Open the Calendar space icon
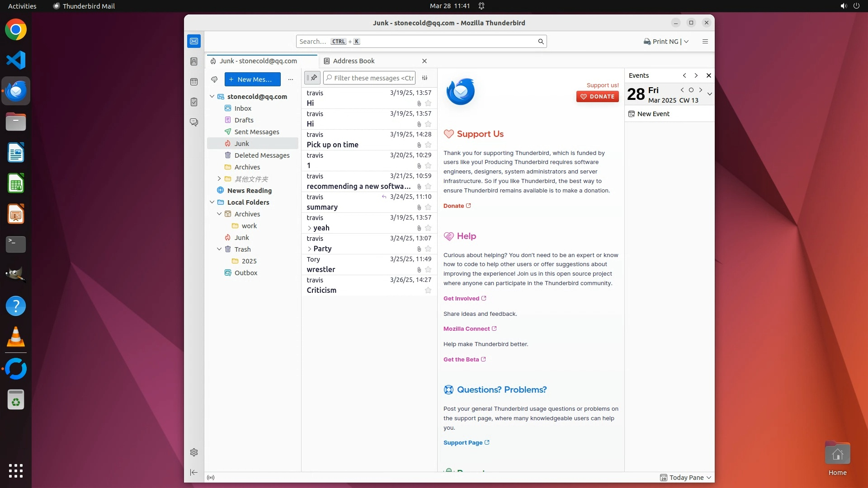Viewport: 868px width, 488px height. (194, 82)
